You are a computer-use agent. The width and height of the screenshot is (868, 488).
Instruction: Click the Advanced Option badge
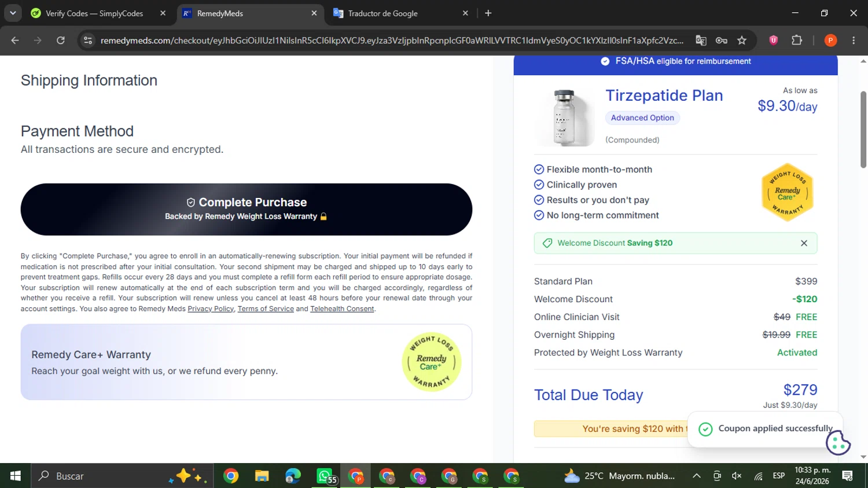[x=642, y=118]
